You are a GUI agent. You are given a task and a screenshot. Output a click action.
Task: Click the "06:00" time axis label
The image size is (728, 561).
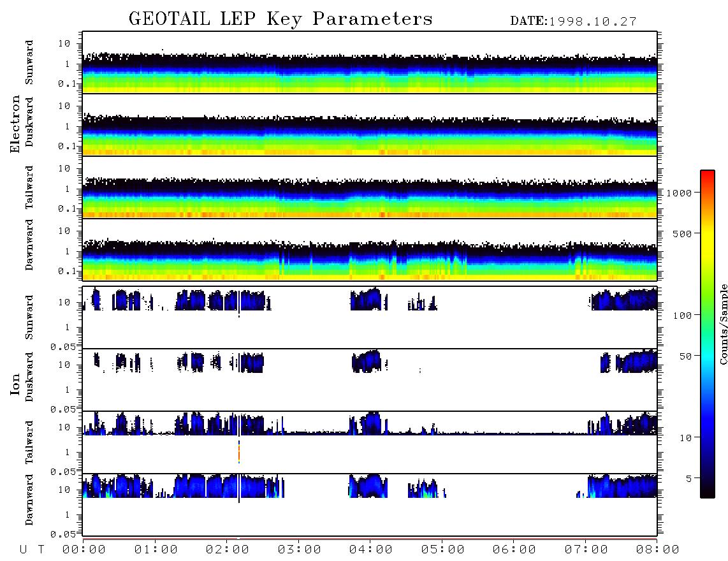point(514,550)
